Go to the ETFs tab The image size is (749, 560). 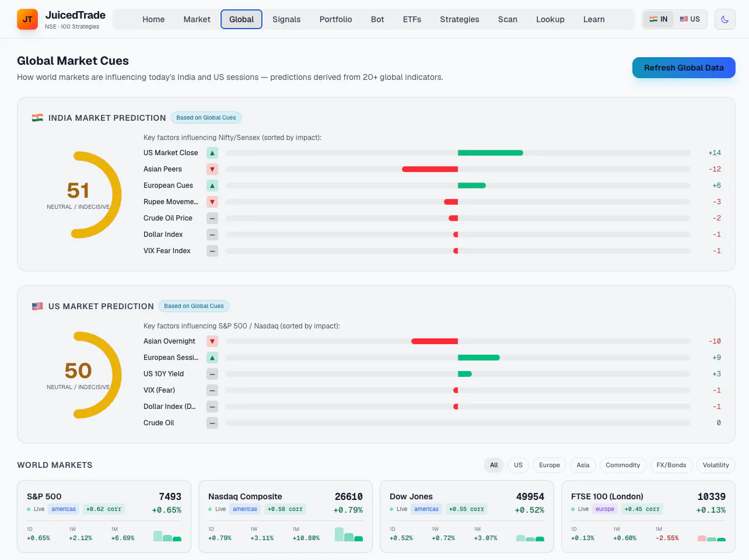(412, 19)
